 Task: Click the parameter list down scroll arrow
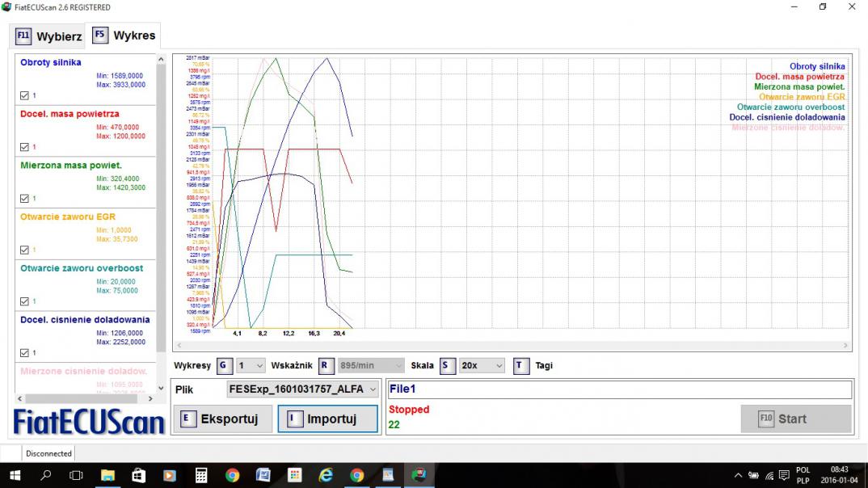pyautogui.click(x=161, y=389)
